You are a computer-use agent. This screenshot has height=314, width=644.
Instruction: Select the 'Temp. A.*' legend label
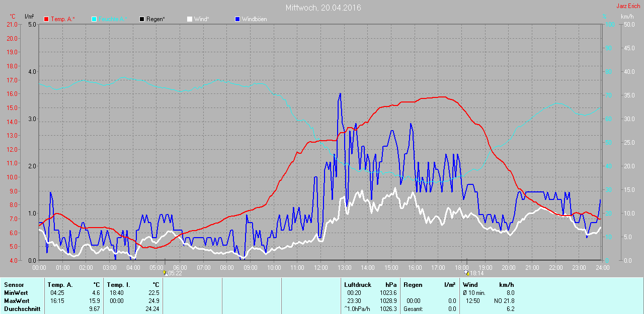[x=63, y=19]
